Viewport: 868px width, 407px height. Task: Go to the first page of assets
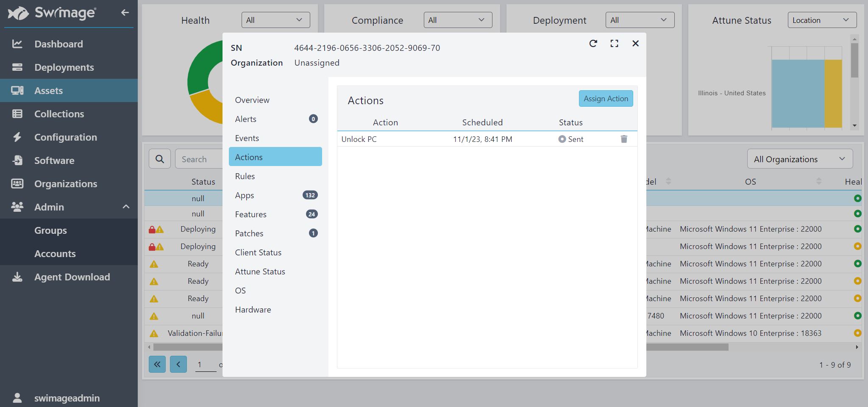(x=157, y=364)
